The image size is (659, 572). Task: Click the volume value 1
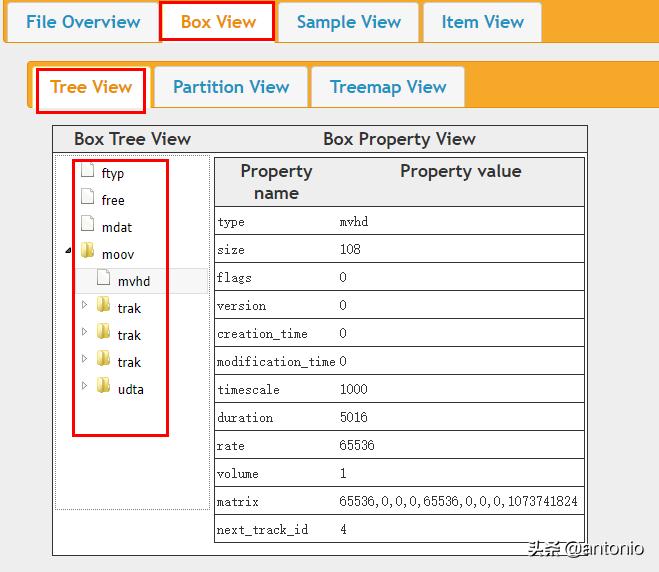(x=343, y=473)
